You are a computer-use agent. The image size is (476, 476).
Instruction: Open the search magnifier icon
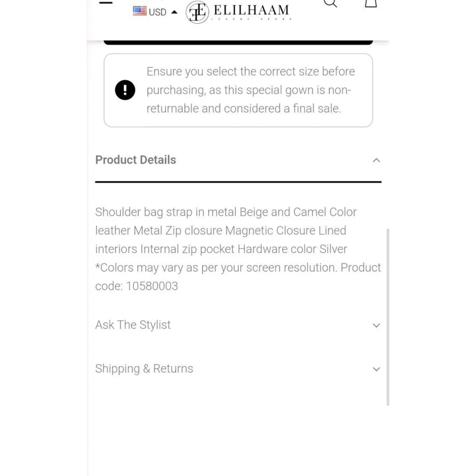pos(330,3)
